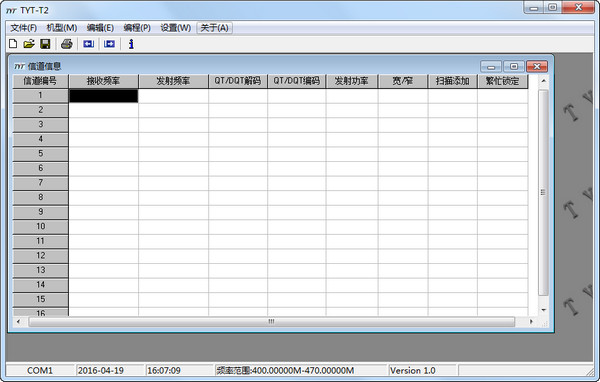Close the 信道信息 child window
Viewport: 600px width, 382px height.
click(537, 67)
